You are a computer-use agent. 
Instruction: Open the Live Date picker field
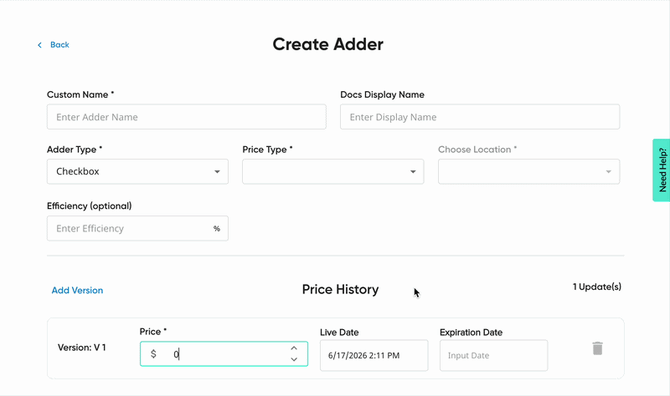coord(374,355)
